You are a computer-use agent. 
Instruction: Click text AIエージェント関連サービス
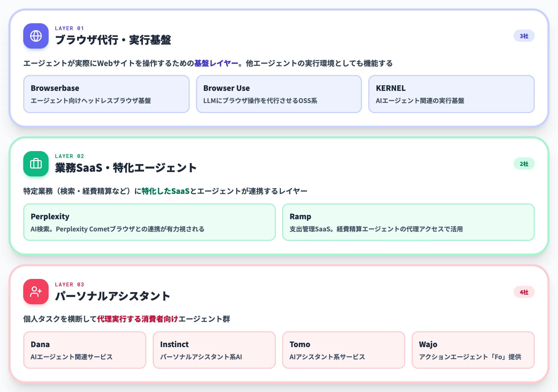[x=72, y=357]
